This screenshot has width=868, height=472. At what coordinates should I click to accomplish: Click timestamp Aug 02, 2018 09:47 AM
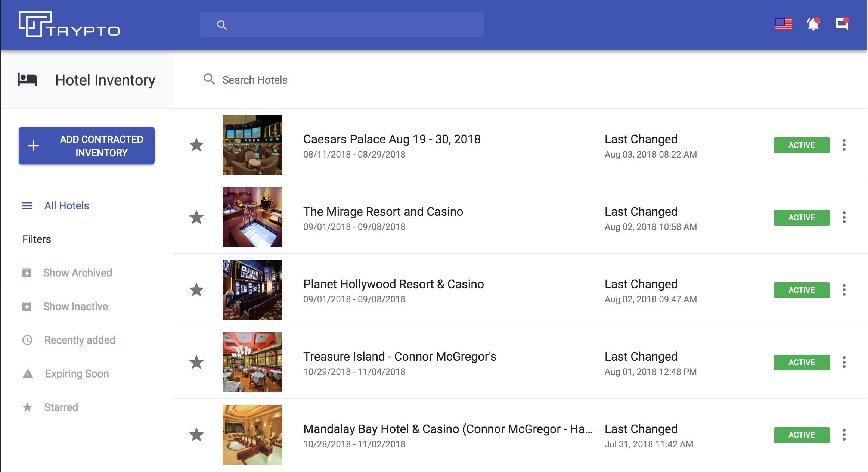click(x=651, y=299)
